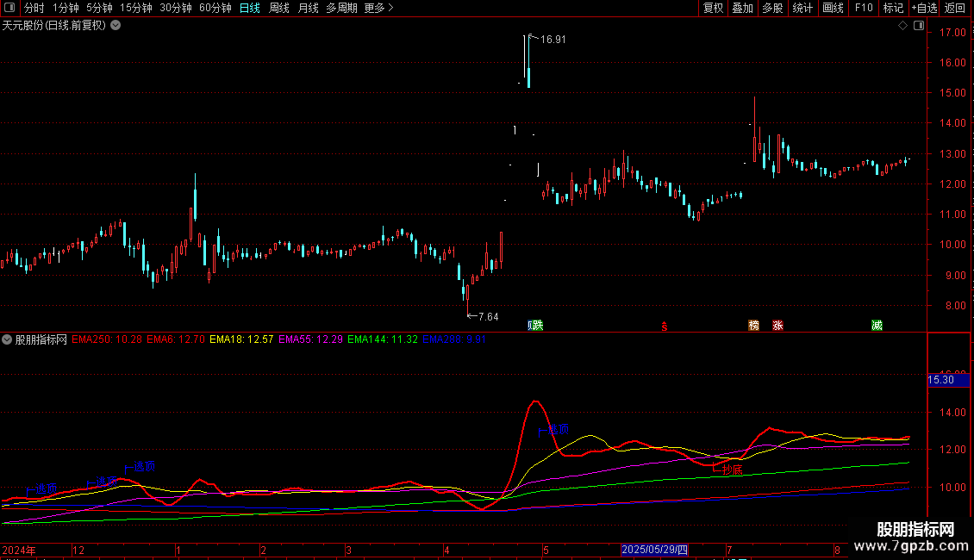Image resolution: width=974 pixels, height=560 pixels.
Task: Select the 30分钟 period tab
Action: point(176,8)
